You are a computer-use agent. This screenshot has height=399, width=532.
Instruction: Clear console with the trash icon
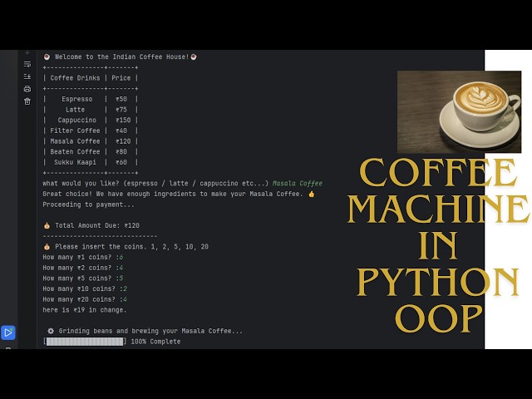tap(27, 101)
